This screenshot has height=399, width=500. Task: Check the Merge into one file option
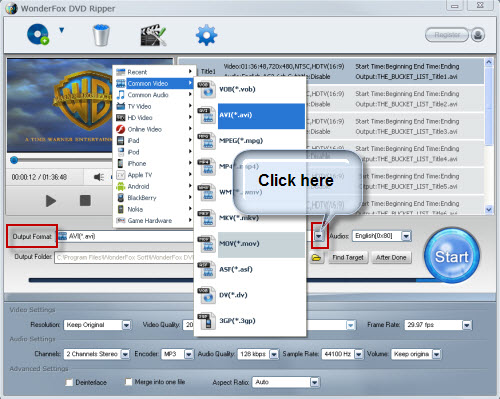coord(129,382)
